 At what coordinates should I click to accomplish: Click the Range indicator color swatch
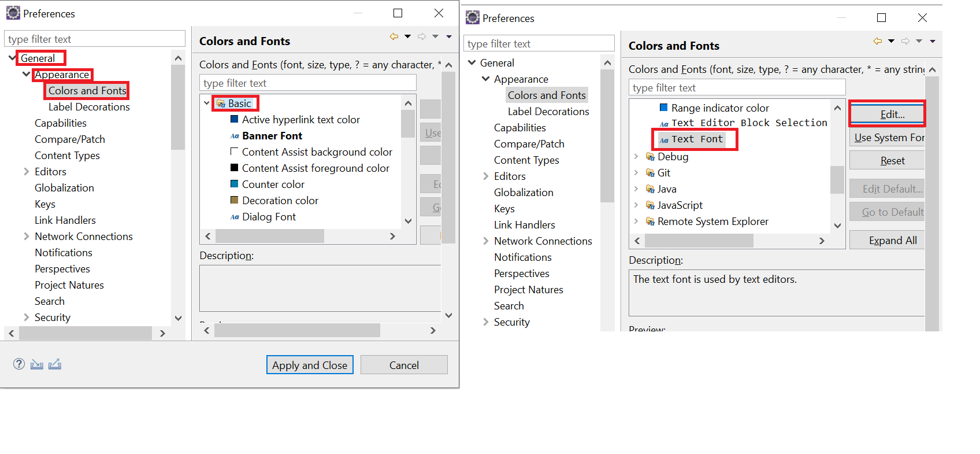[664, 108]
